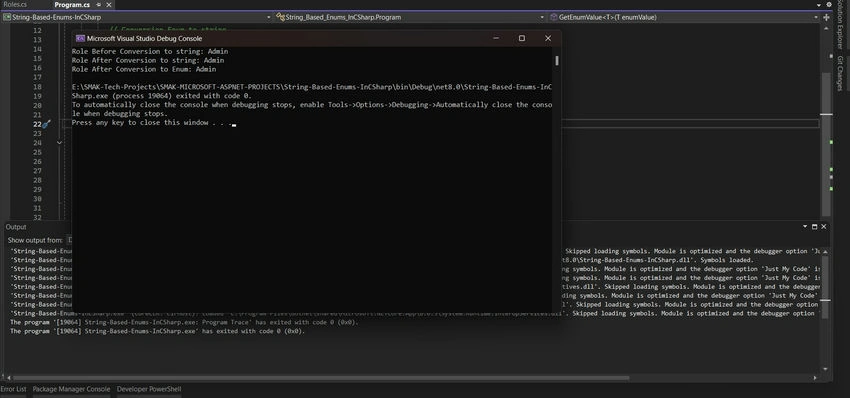The width and height of the screenshot is (850, 398).
Task: Click screwdriver quick actions icon on line 22
Action: [x=47, y=124]
